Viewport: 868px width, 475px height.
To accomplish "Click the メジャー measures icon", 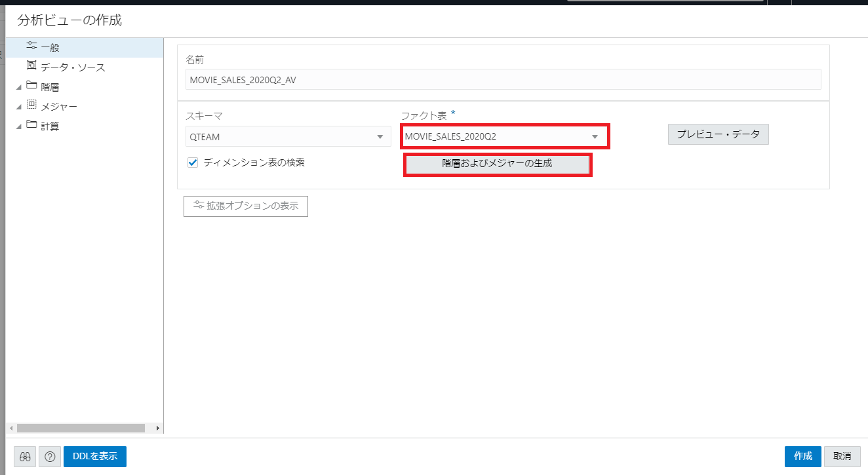I will 32,105.
